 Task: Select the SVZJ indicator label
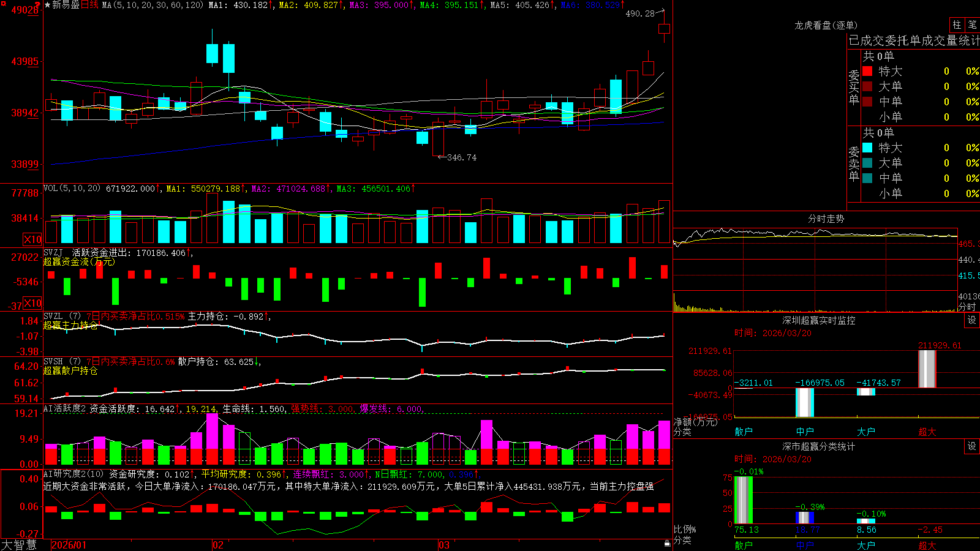pos(53,253)
